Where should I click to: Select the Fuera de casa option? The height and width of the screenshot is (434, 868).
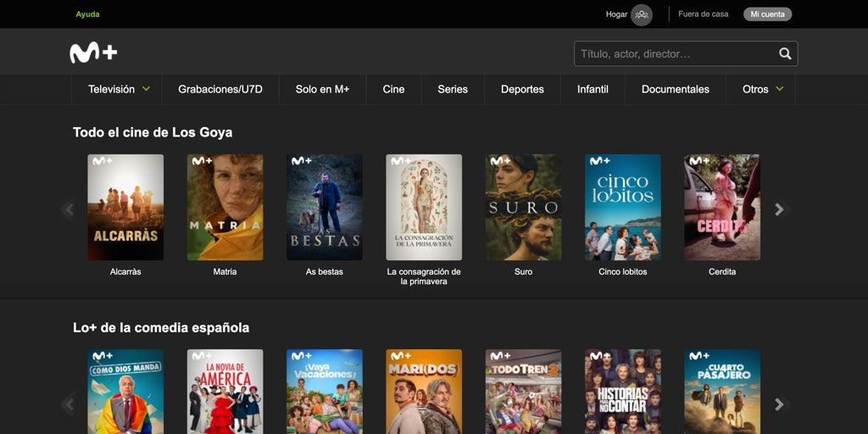(x=703, y=14)
